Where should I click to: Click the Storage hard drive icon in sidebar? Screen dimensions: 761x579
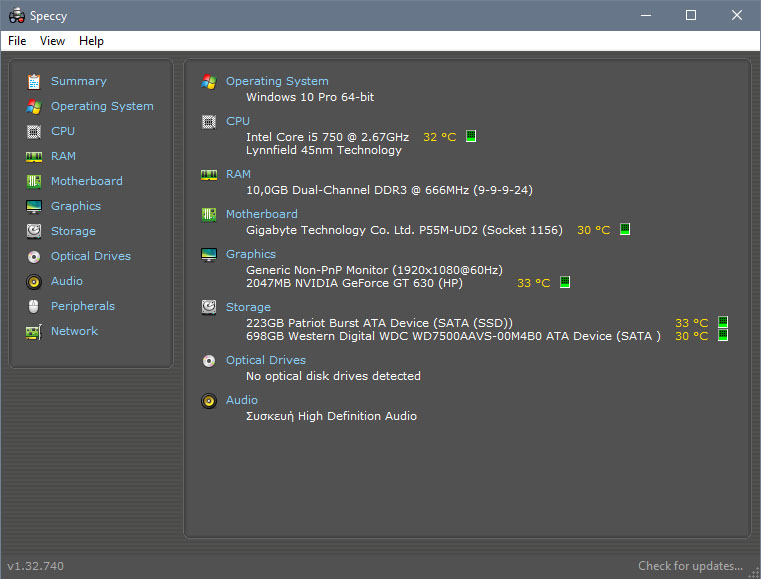pyautogui.click(x=33, y=231)
